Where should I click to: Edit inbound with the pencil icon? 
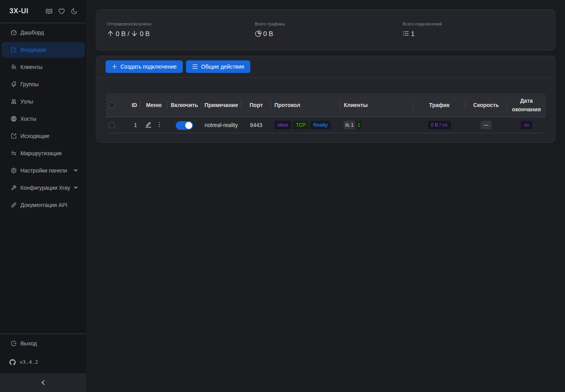148,125
